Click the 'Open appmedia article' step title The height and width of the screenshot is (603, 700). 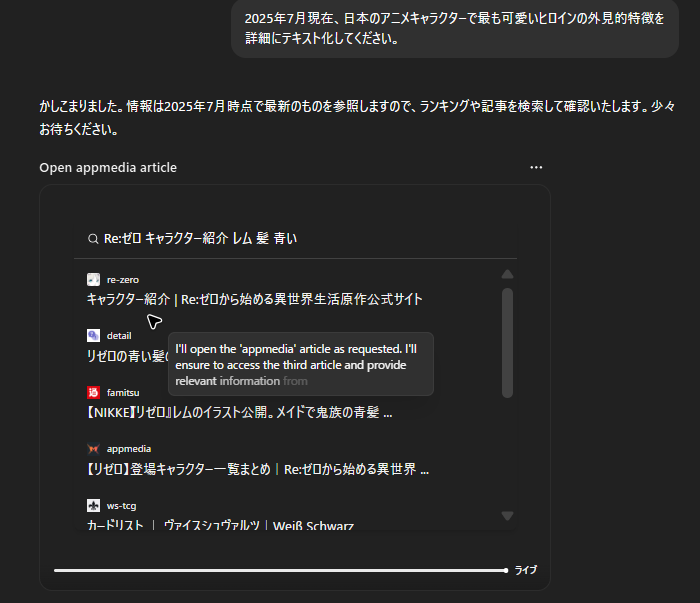pos(108,167)
